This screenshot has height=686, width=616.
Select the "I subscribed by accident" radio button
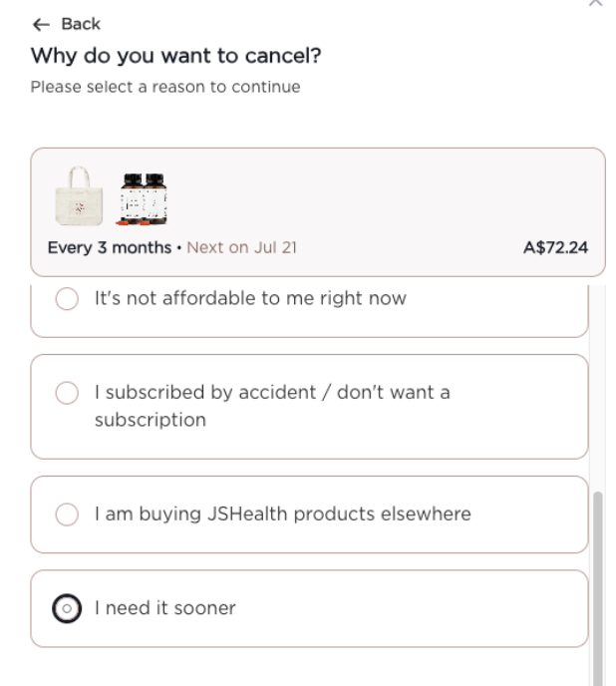[67, 394]
